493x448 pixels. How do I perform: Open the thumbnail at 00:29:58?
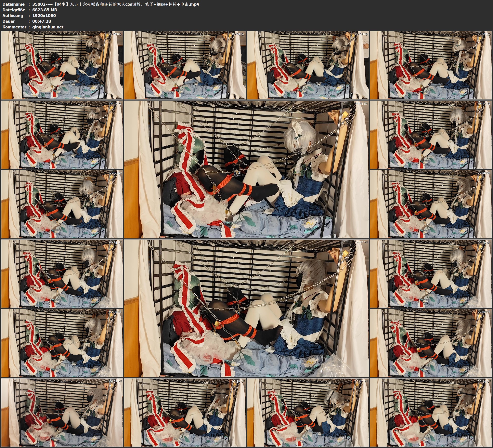pos(431,274)
